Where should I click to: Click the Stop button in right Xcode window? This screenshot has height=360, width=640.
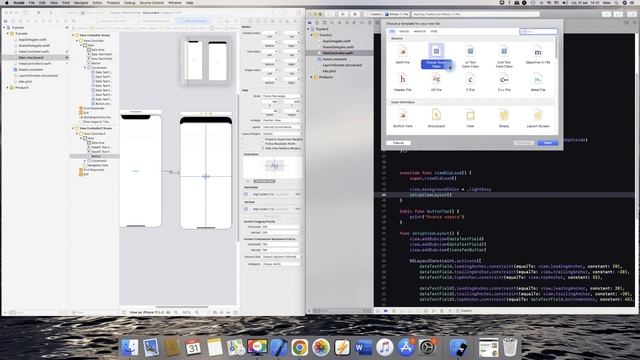(x=355, y=14)
